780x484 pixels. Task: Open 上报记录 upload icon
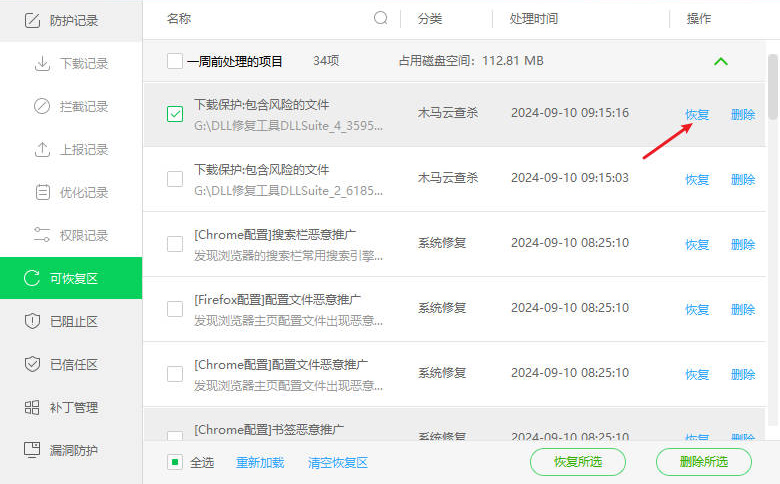(42, 150)
